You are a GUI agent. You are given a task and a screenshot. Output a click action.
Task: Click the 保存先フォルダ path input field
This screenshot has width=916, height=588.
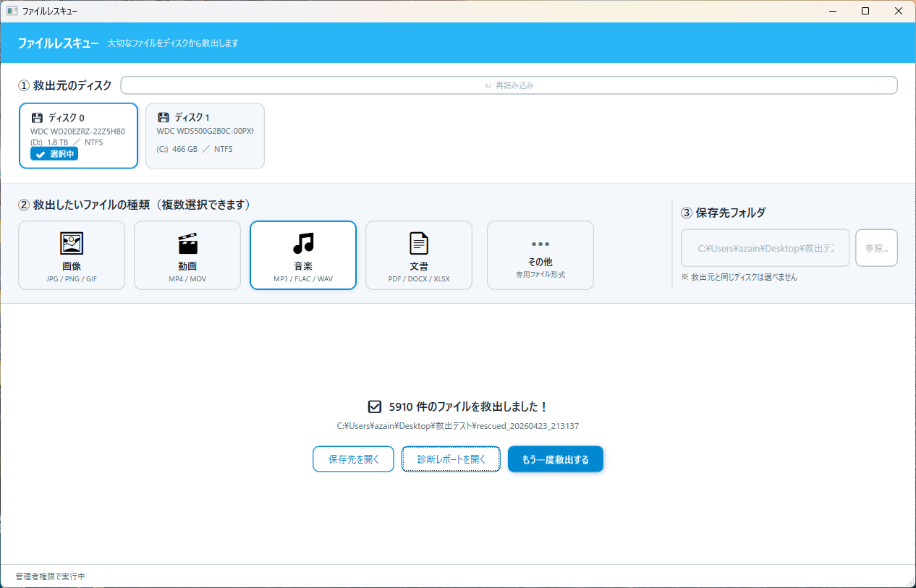765,247
